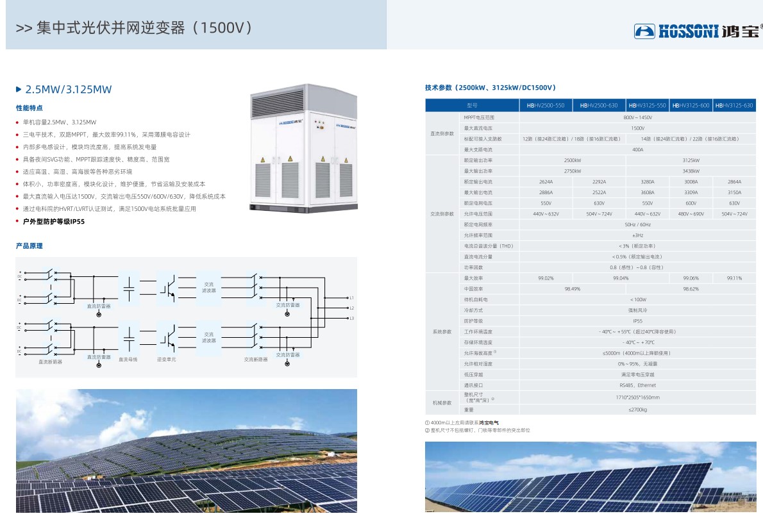This screenshot has height=532, width=763.
Task: Click the 技术参数（2500kW、3125kW/DC1500V）heading
Action: click(x=490, y=88)
